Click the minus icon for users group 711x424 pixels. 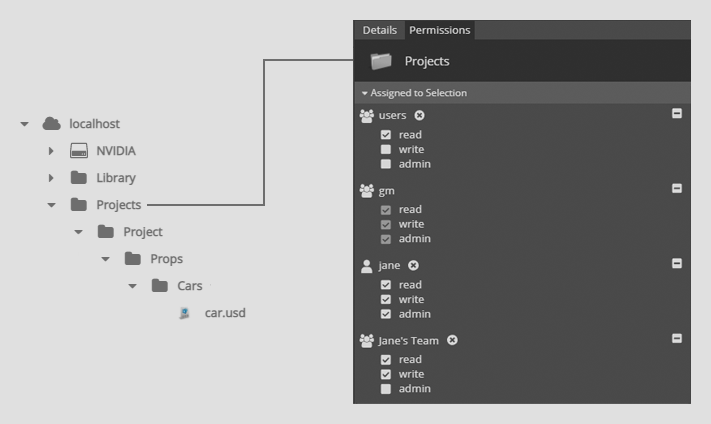pyautogui.click(x=677, y=113)
